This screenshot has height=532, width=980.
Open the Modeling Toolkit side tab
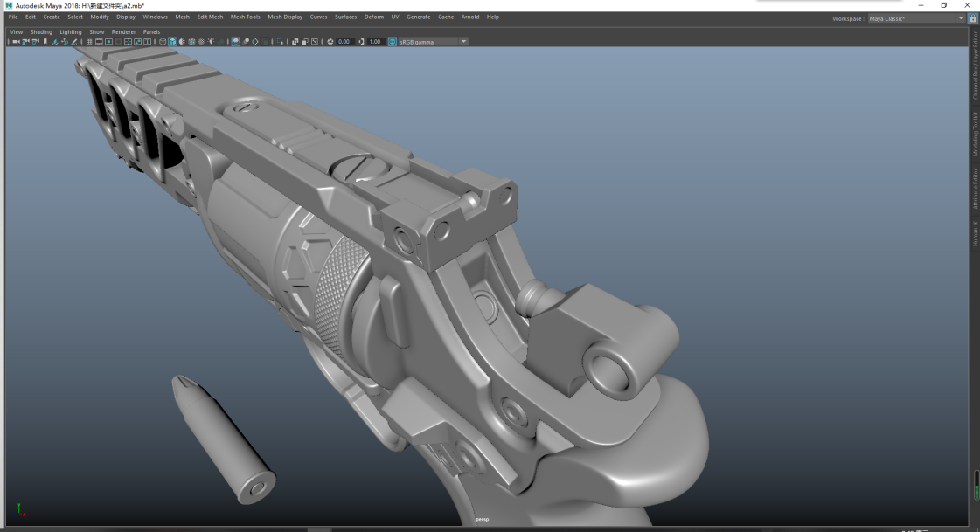[976, 133]
